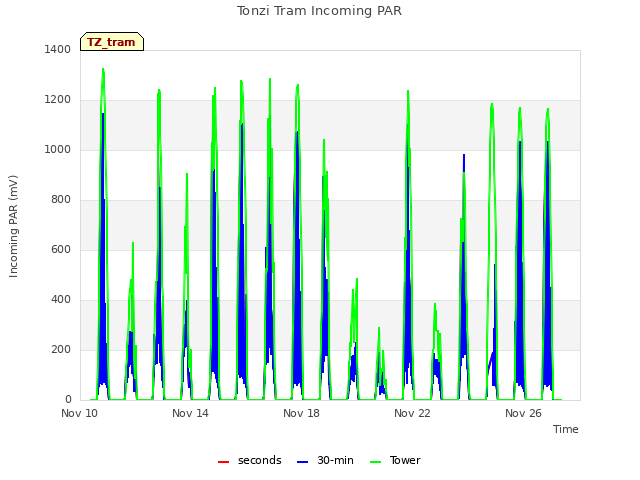Click the 800 y-axis tick label
The width and height of the screenshot is (640, 480).
tap(61, 200)
